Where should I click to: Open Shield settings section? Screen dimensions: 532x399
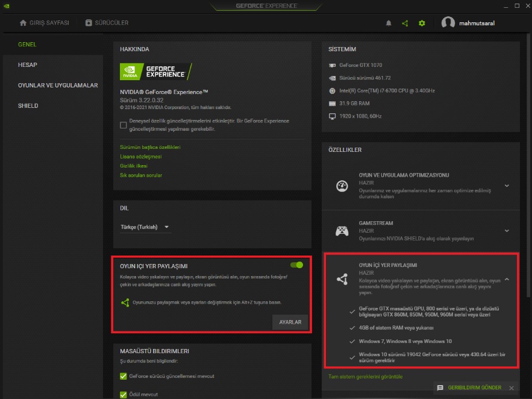coord(28,105)
